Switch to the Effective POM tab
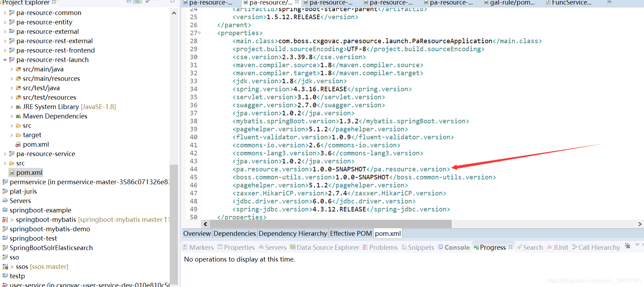The height and width of the screenshot is (287, 644). click(351, 233)
